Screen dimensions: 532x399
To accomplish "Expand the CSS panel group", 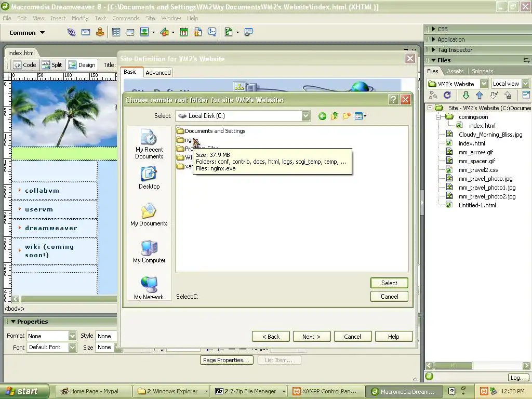I will (x=434, y=29).
